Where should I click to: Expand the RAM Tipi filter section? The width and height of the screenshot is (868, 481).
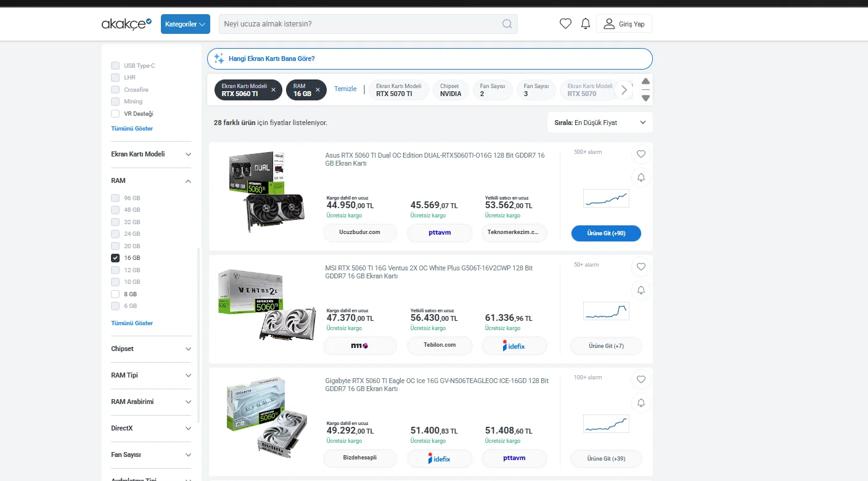(x=151, y=375)
